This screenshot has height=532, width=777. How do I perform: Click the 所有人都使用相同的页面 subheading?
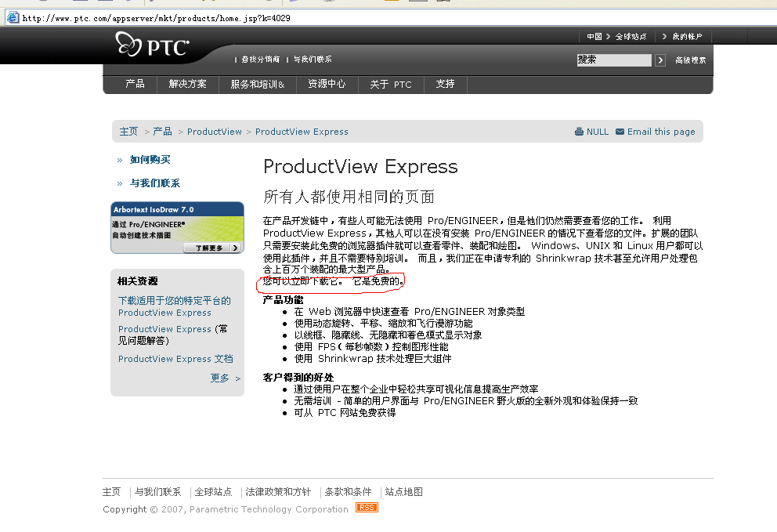pyautogui.click(x=349, y=197)
